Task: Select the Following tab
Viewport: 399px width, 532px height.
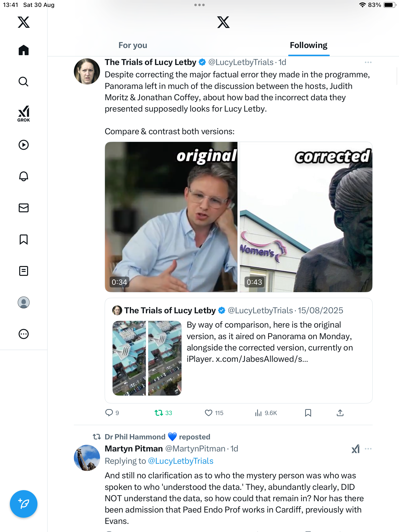Action: coord(308,45)
